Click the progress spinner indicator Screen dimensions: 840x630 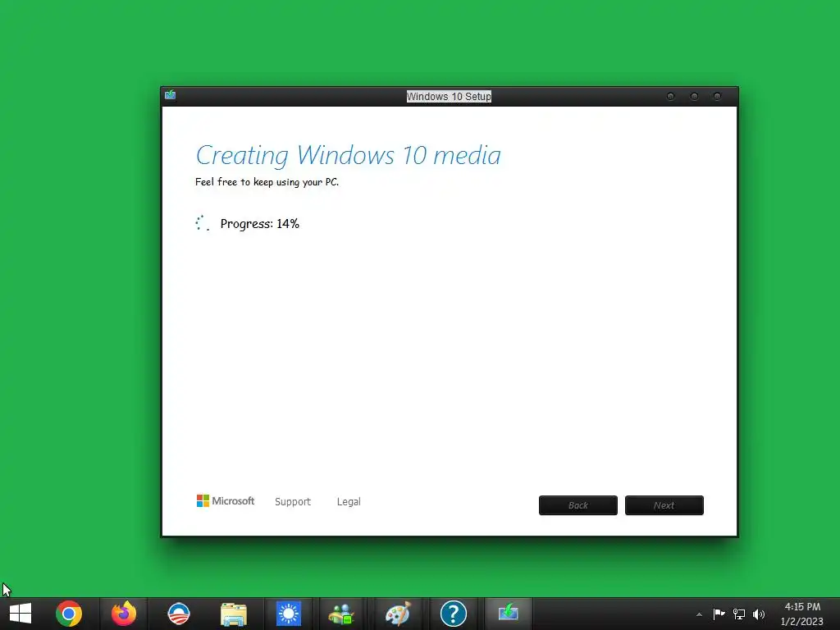pos(203,223)
